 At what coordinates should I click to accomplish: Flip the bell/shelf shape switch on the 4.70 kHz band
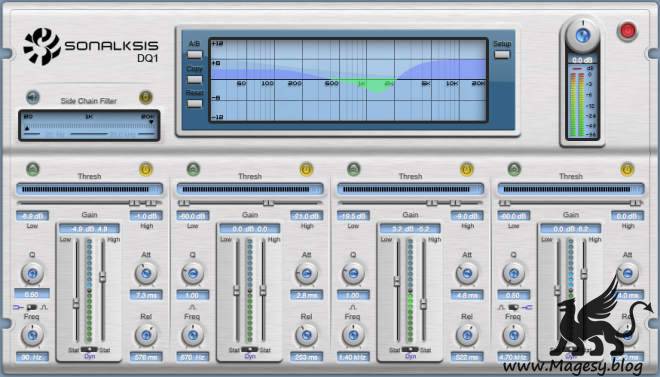[514, 307]
